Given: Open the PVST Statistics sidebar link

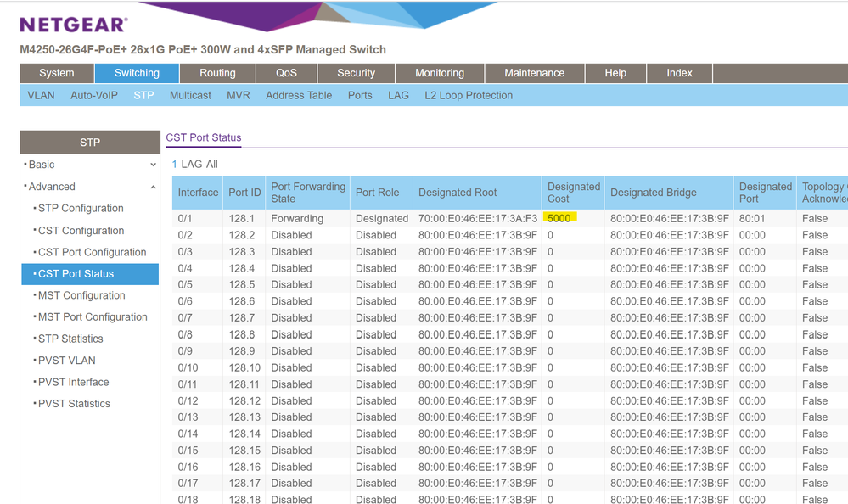Looking at the screenshot, I should (74, 404).
